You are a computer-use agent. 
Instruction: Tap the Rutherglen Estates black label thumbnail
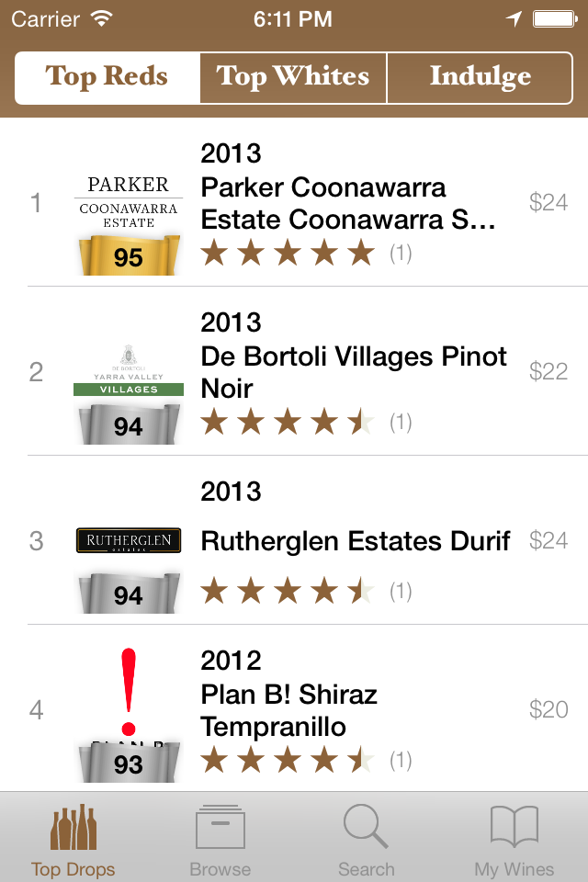click(129, 542)
